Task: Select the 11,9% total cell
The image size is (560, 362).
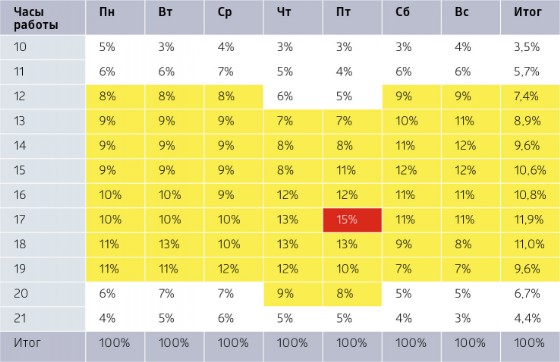Action: pyautogui.click(x=530, y=220)
